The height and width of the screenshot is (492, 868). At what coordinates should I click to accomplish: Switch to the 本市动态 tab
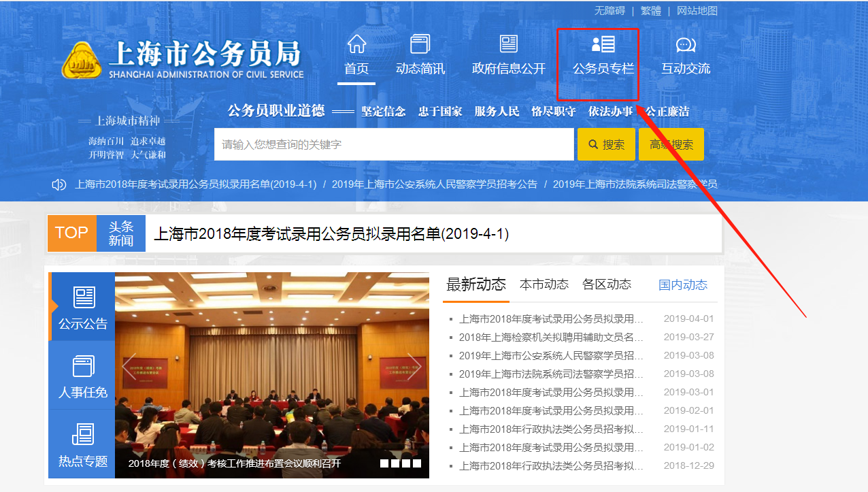(x=544, y=284)
